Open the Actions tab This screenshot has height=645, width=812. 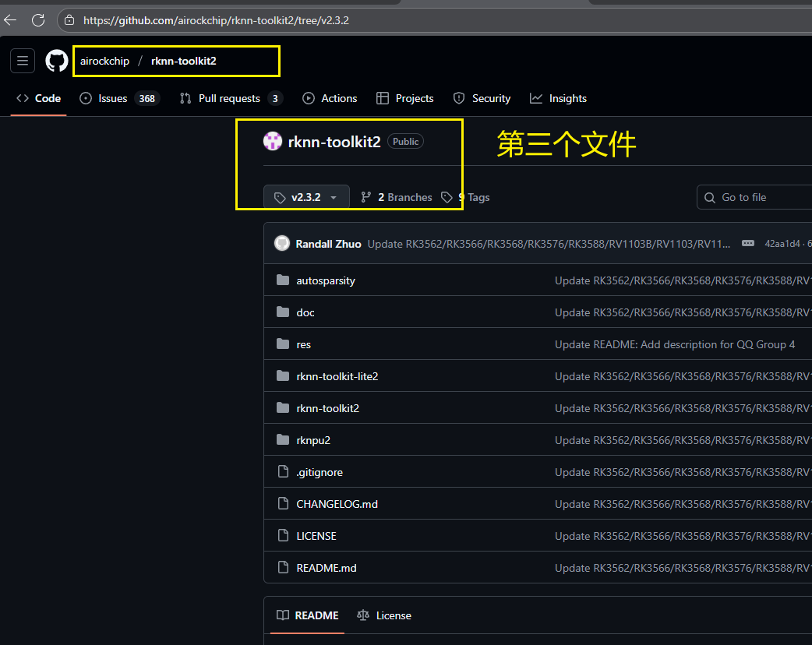pos(330,98)
